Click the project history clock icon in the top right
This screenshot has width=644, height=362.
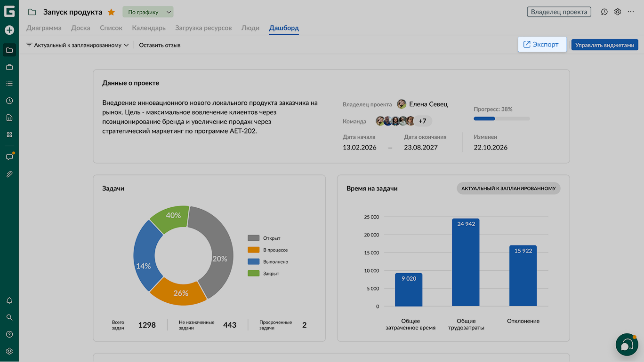point(604,12)
